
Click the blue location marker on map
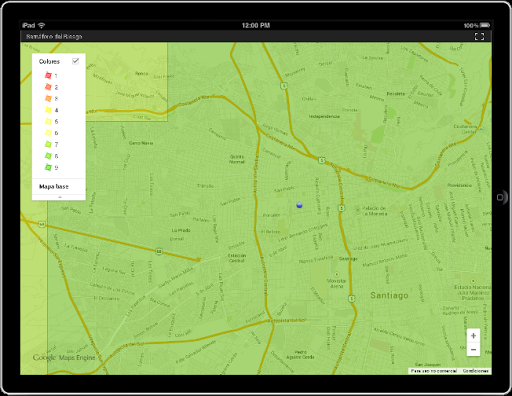click(299, 205)
